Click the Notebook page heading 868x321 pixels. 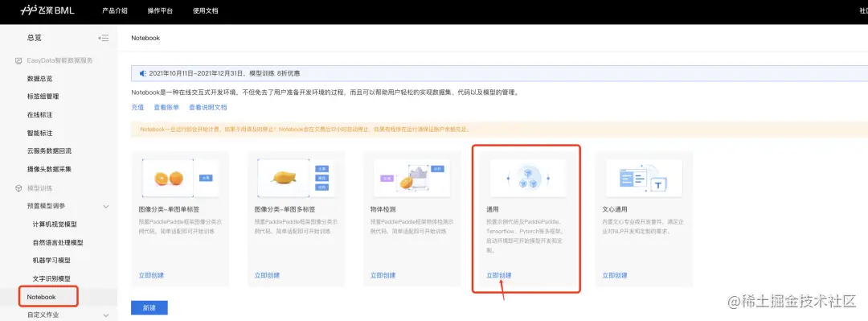(x=145, y=38)
